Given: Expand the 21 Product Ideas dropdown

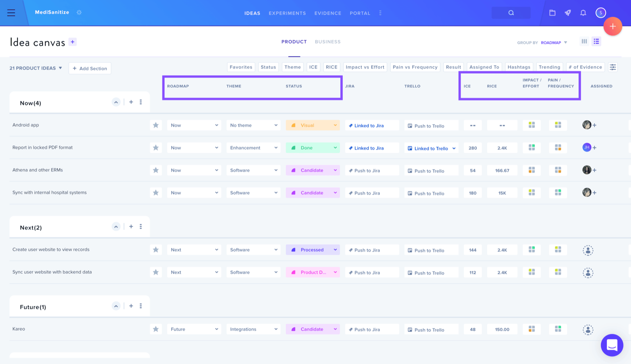Looking at the screenshot, I should pos(36,68).
